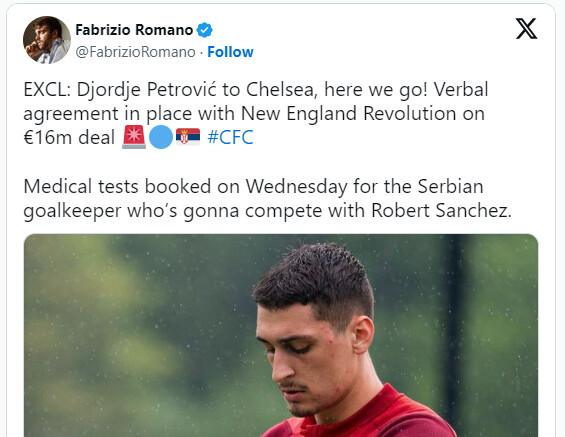Open the attached goalkeeper photo
The height and width of the screenshot is (437, 565).
pyautogui.click(x=281, y=335)
